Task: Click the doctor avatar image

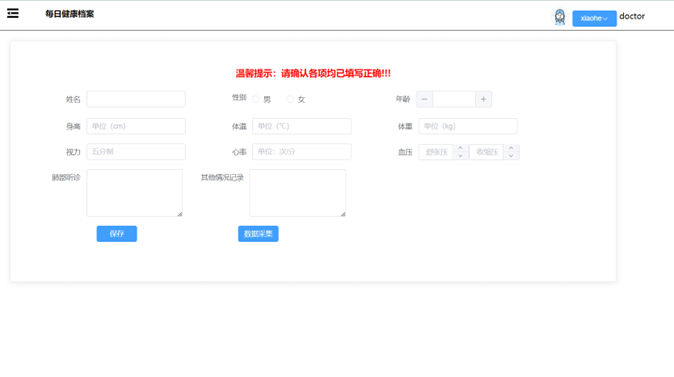Action: tap(560, 17)
